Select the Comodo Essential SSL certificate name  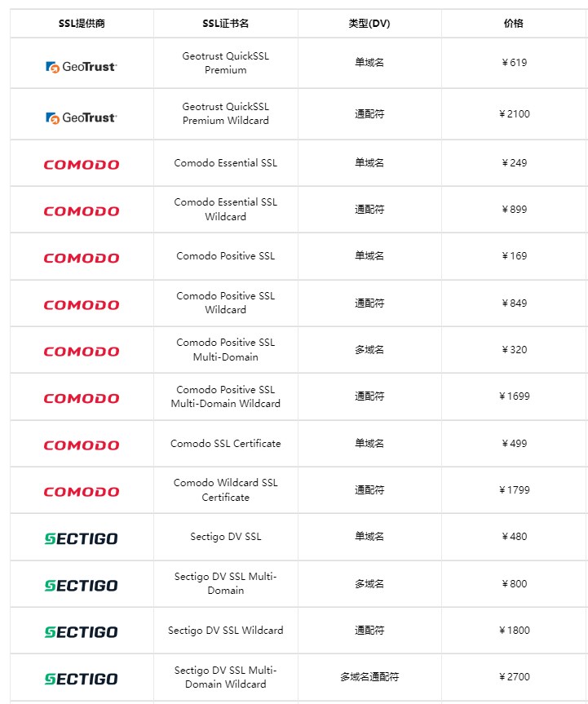(x=225, y=163)
